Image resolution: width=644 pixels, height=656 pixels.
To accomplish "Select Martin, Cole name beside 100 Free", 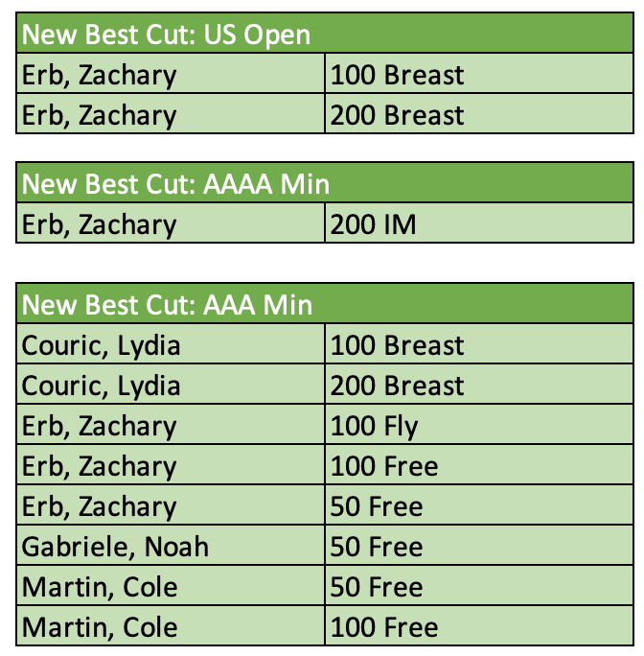I will point(100,627).
